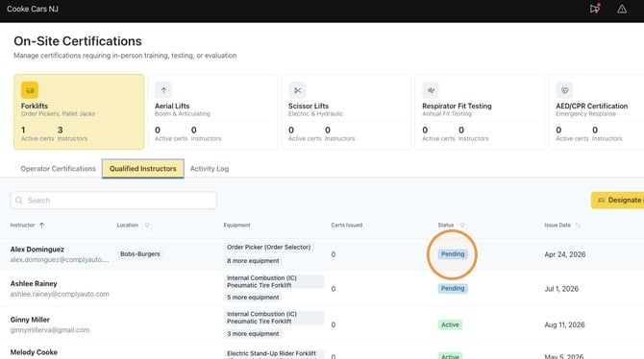
Task: Click the instructor Search field
Action: [113, 201]
